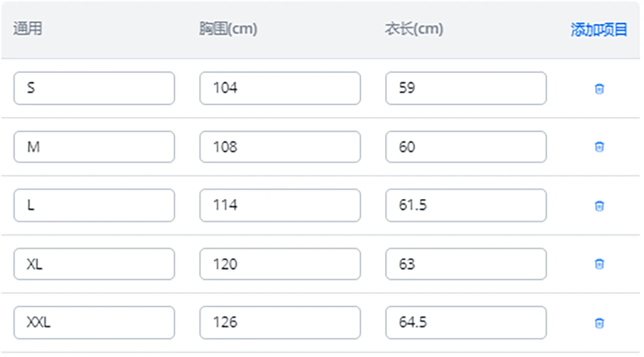Click the 添加项目 link
This screenshot has height=357, width=644.
[599, 30]
